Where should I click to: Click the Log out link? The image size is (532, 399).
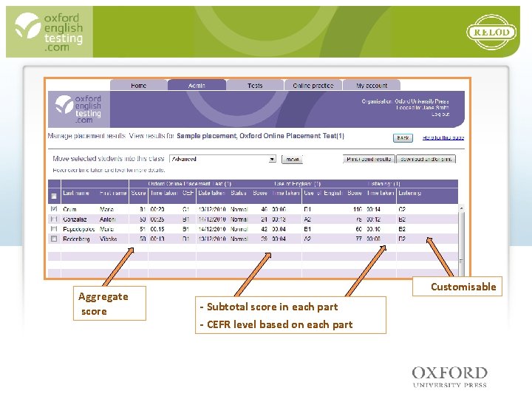pyautogui.click(x=440, y=115)
